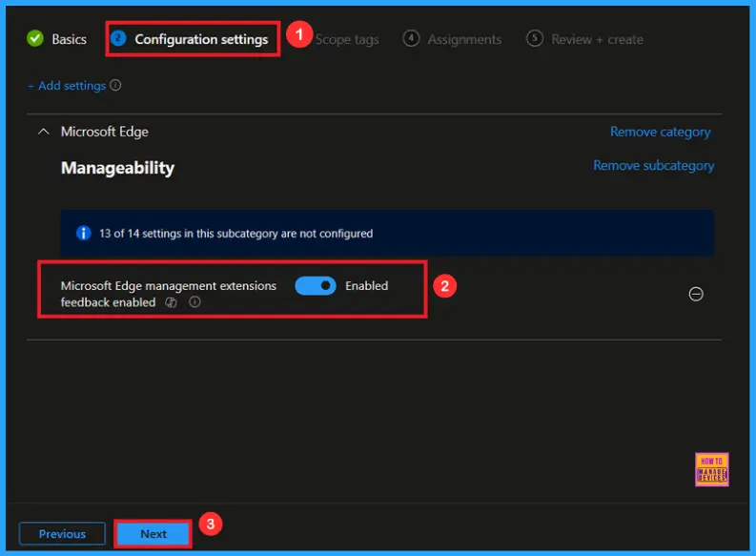Click the Previous button
Screen dimensions: 756x556
click(62, 534)
